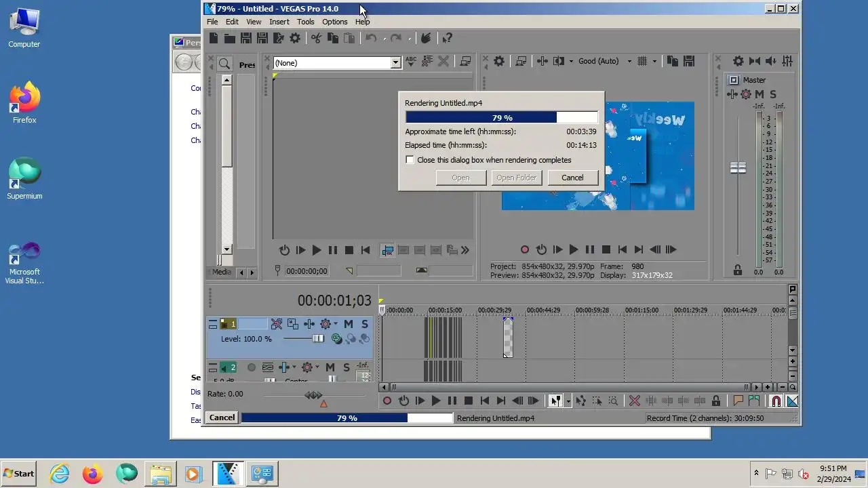This screenshot has width=868, height=488.
Task: Open the Insert menu
Action: pos(279,22)
